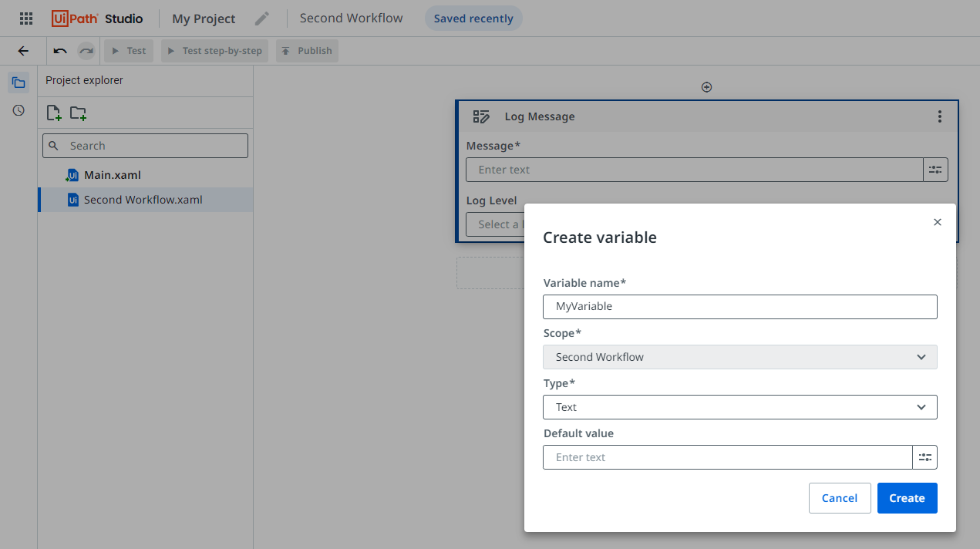Click the redo arrow icon

point(86,51)
